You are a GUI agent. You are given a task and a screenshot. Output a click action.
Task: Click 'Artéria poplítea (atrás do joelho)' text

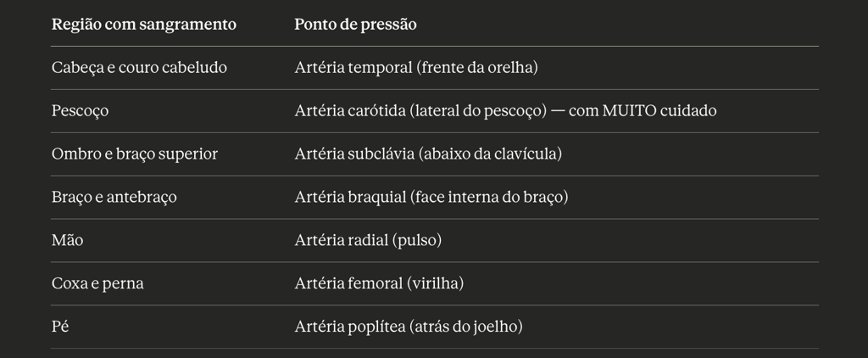(409, 327)
